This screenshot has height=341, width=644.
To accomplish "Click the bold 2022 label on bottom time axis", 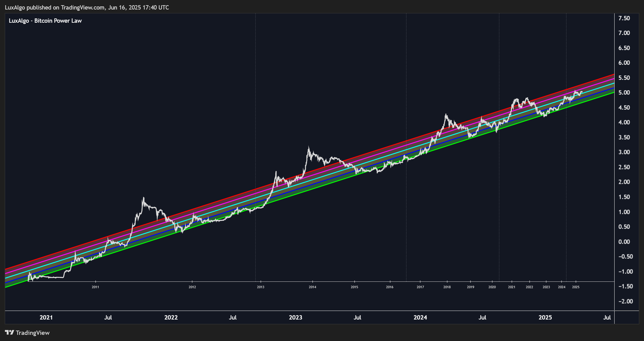I will [x=171, y=317].
